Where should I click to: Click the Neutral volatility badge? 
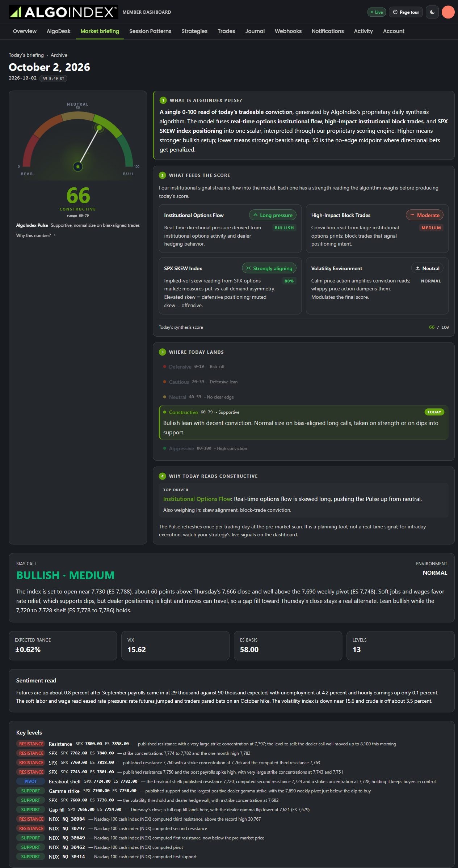427,268
